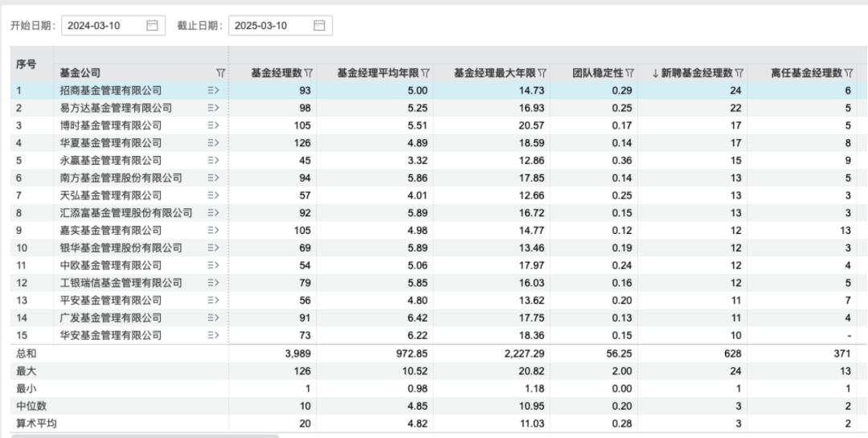Expand details arrow for 易方达基金管理有限公司

point(213,108)
